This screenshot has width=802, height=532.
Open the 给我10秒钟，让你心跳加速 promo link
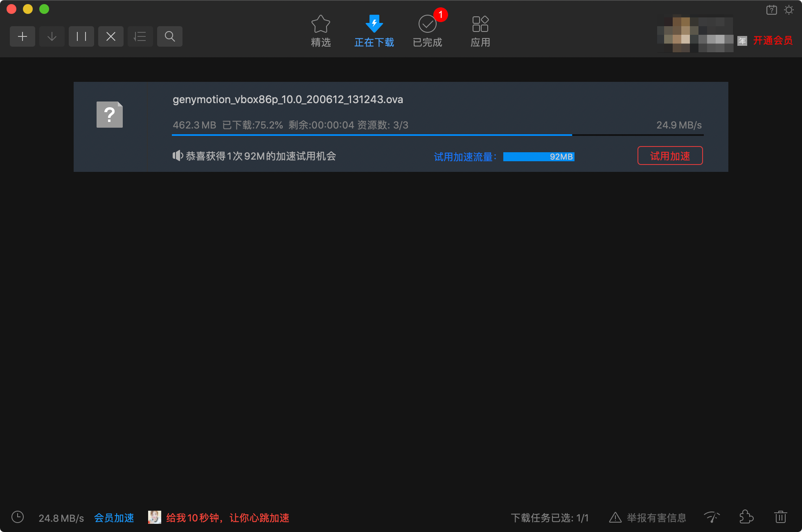228,518
